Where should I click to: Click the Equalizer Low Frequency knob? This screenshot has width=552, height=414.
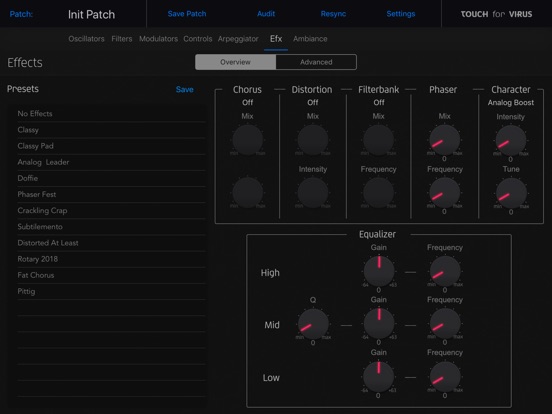point(445,376)
